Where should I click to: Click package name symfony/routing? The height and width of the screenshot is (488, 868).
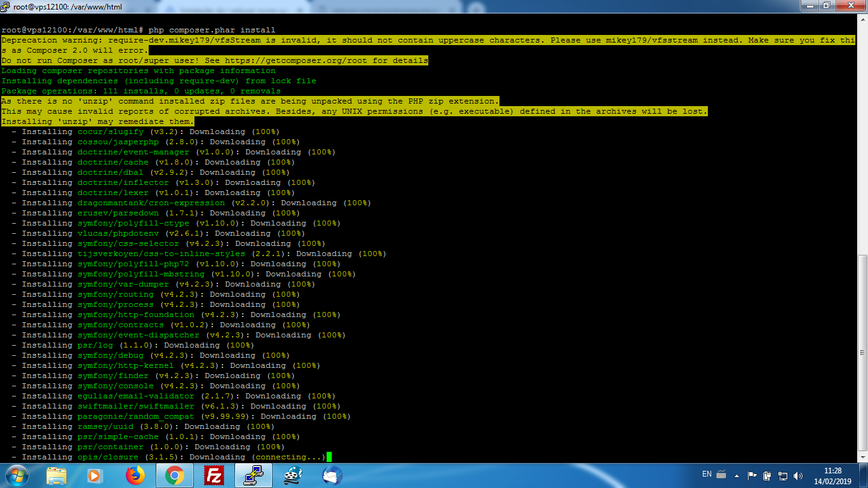(116, 294)
